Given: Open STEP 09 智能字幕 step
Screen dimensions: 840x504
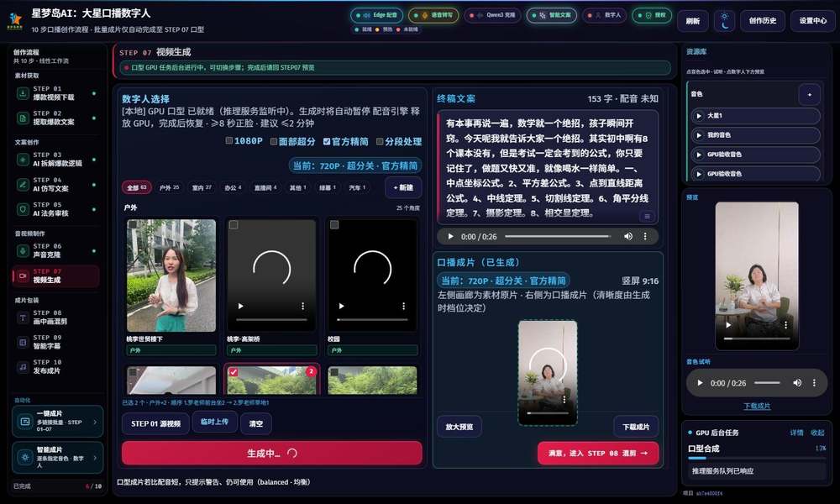Looking at the screenshot, I should (x=56, y=342).
